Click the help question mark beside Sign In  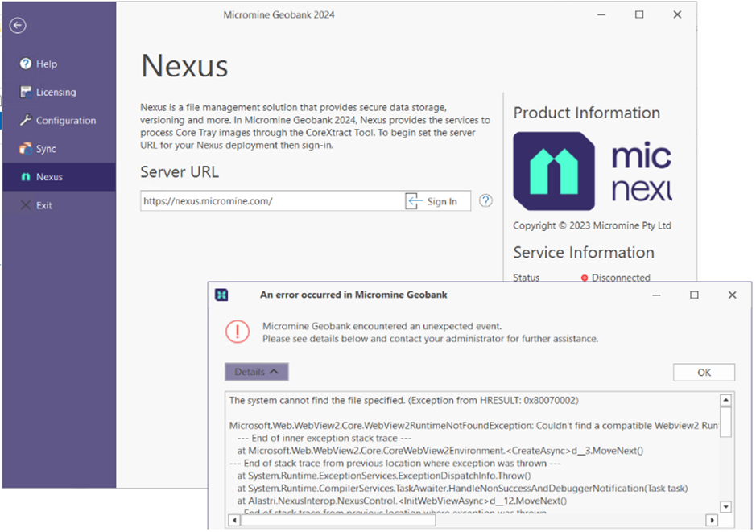[485, 201]
